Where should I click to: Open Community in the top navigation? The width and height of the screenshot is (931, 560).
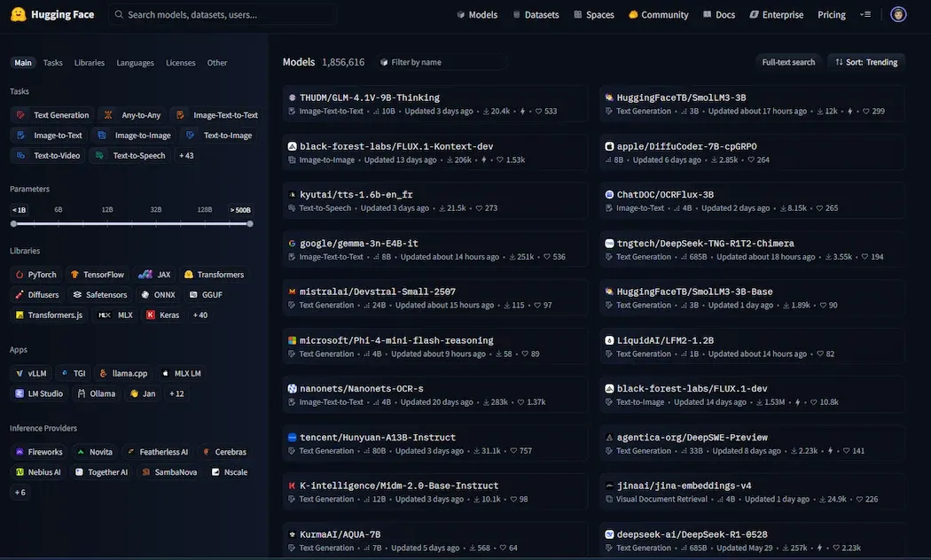pos(659,15)
